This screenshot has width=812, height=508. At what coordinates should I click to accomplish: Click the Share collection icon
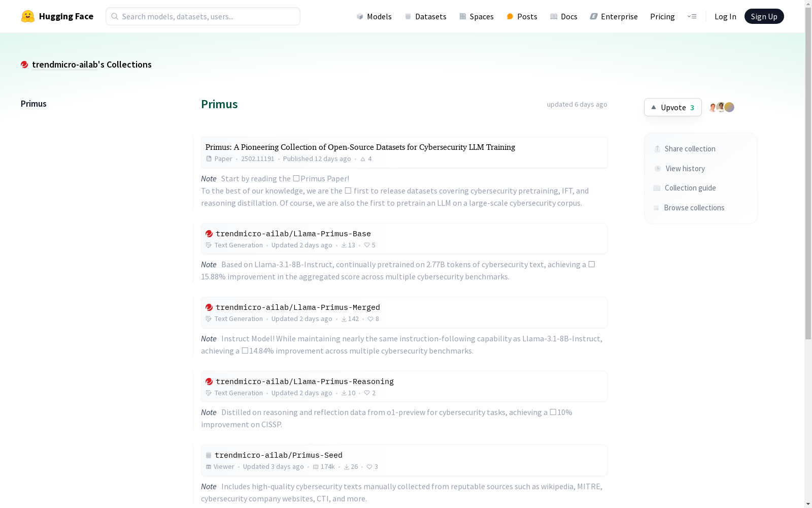pyautogui.click(x=657, y=149)
